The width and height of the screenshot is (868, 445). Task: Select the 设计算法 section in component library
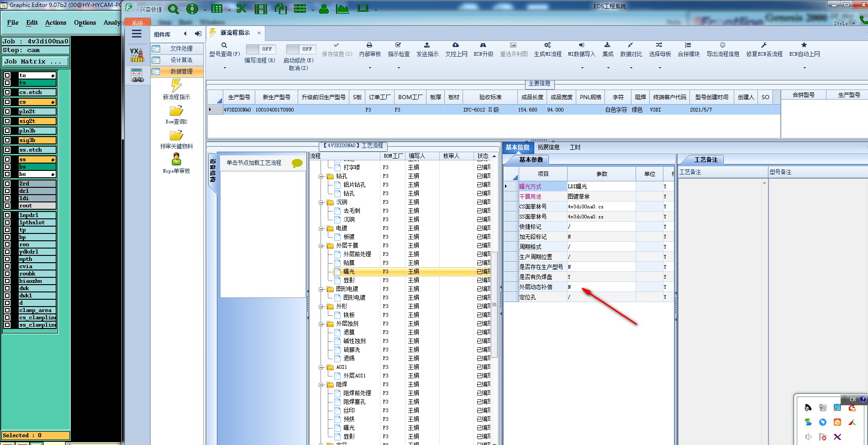pos(177,60)
